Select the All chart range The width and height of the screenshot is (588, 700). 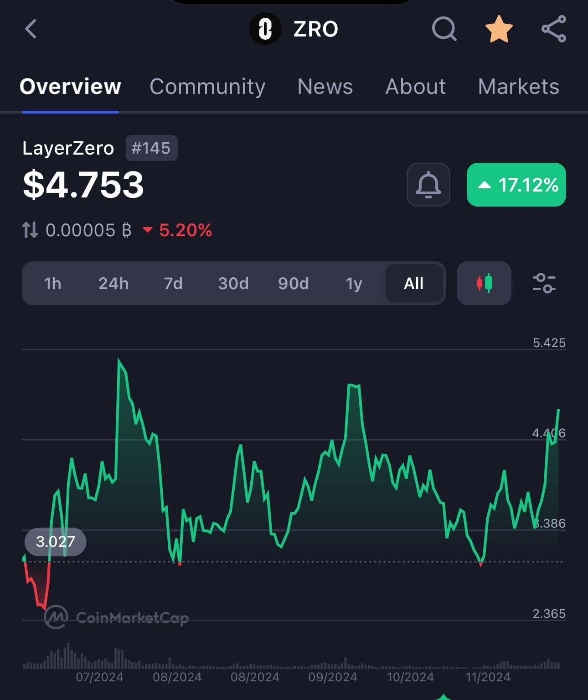point(414,283)
